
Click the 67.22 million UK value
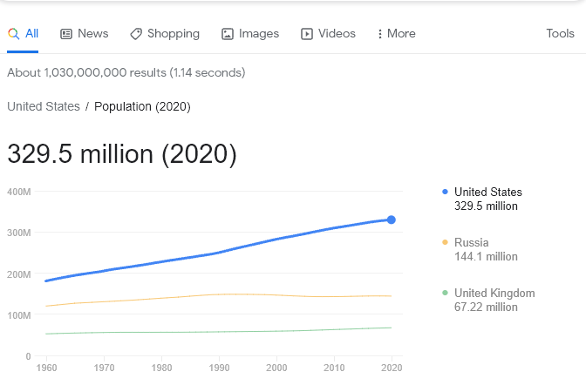(486, 307)
